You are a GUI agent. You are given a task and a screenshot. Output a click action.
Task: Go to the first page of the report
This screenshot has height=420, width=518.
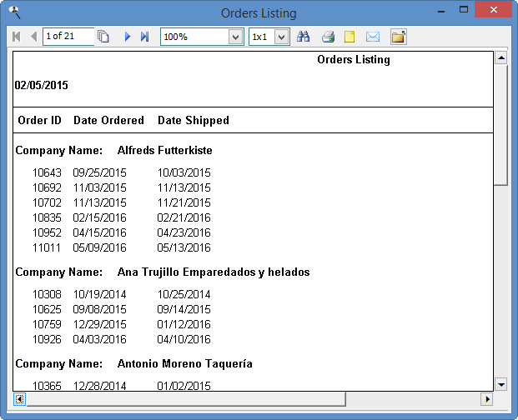point(17,37)
